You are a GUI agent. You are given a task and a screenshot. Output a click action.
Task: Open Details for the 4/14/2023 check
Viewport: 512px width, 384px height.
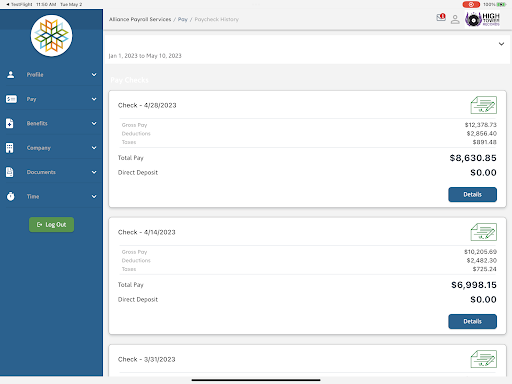click(x=472, y=322)
